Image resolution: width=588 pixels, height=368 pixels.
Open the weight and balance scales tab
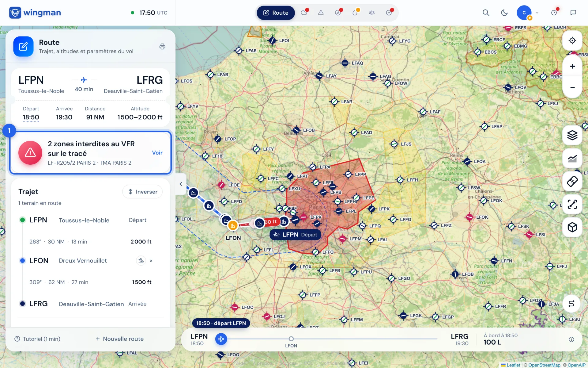372,13
